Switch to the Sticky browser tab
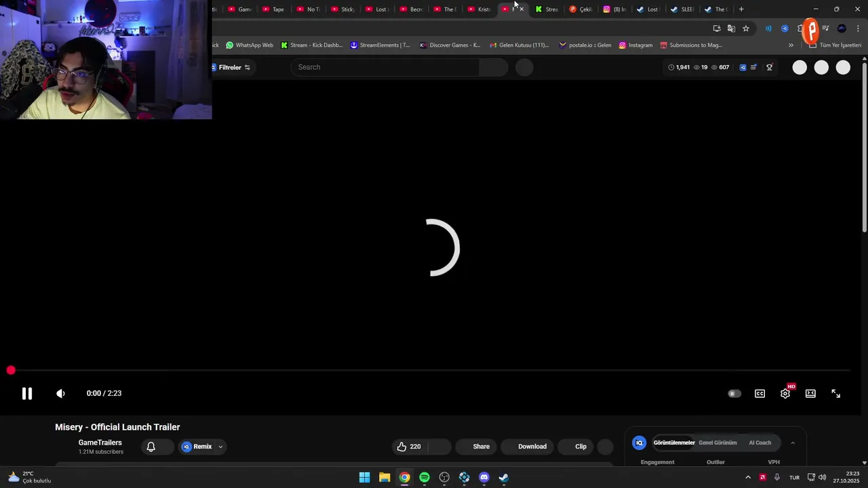Screen dimensions: 868x488 (x=342, y=9)
